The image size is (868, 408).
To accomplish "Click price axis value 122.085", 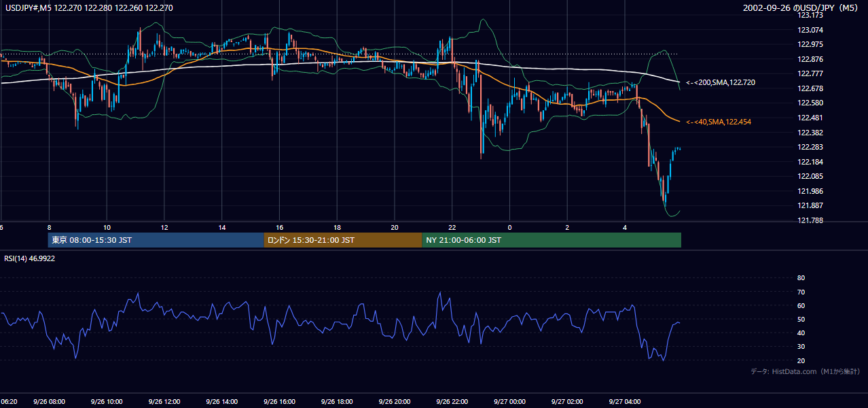I will (810, 176).
